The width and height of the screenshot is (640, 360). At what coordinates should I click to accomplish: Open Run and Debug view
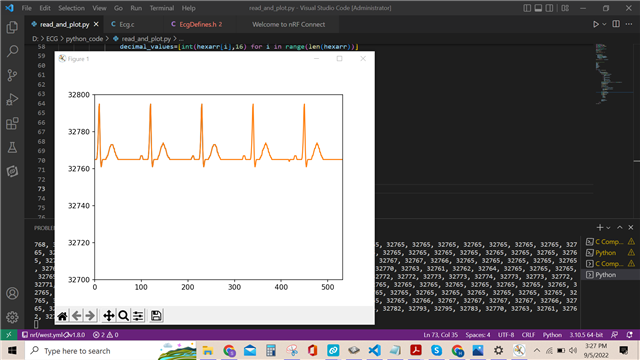[12, 99]
